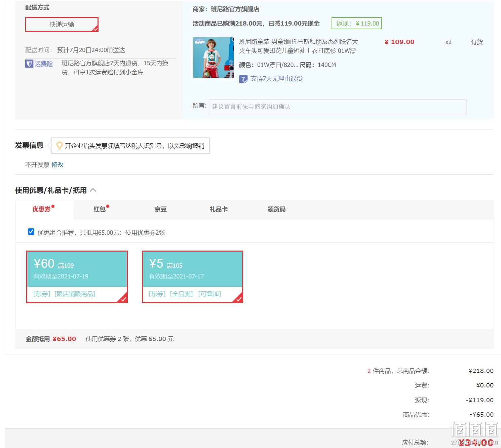Open 支持7天无理由退货 link
501x448 pixels.
pos(276,79)
